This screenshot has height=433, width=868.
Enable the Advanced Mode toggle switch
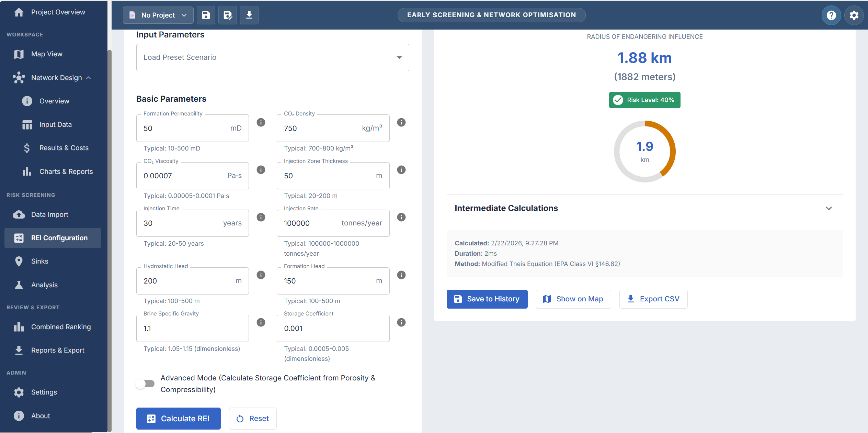145,384
